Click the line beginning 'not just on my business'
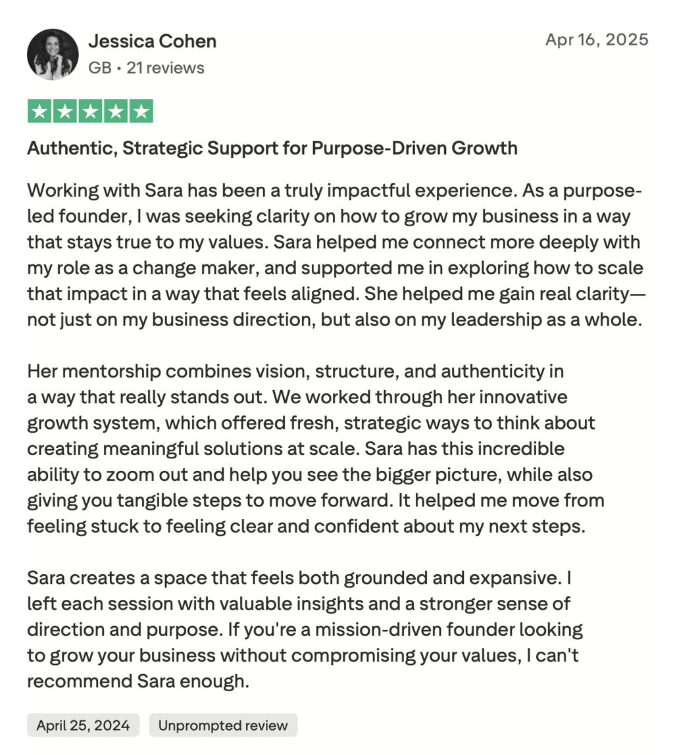The width and height of the screenshot is (700, 755). 334,320
